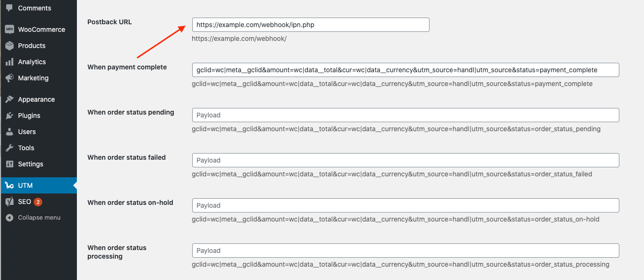Click the Marketing megaphone icon
Screen dimensions: 644x280
tap(9, 78)
